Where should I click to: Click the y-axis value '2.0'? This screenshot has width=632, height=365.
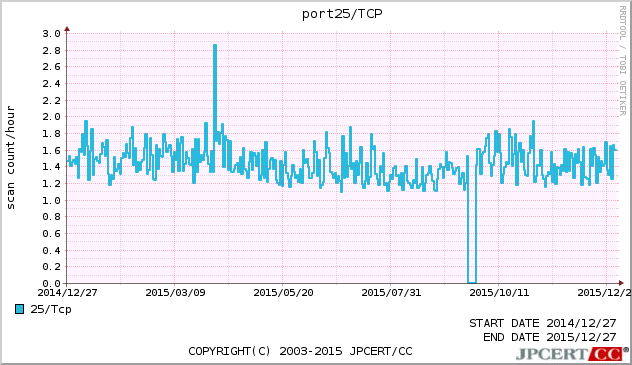(x=51, y=117)
